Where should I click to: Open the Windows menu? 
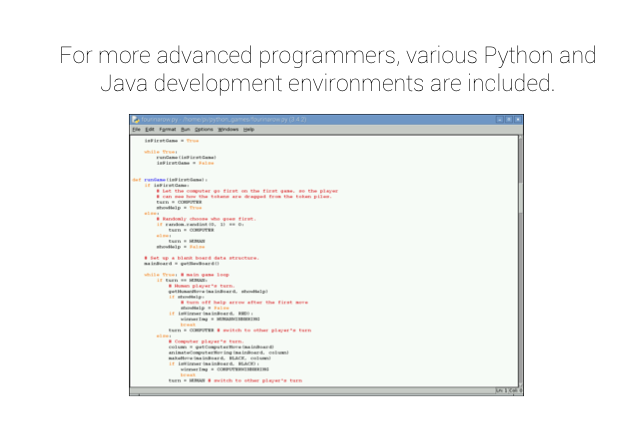[228, 129]
